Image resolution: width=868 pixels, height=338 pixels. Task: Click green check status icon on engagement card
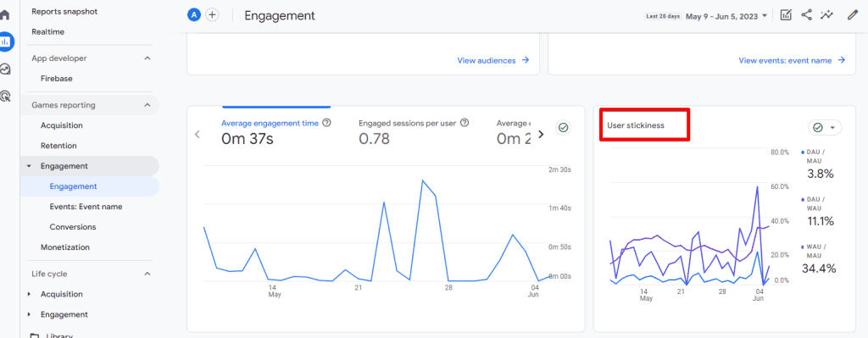[x=564, y=128]
